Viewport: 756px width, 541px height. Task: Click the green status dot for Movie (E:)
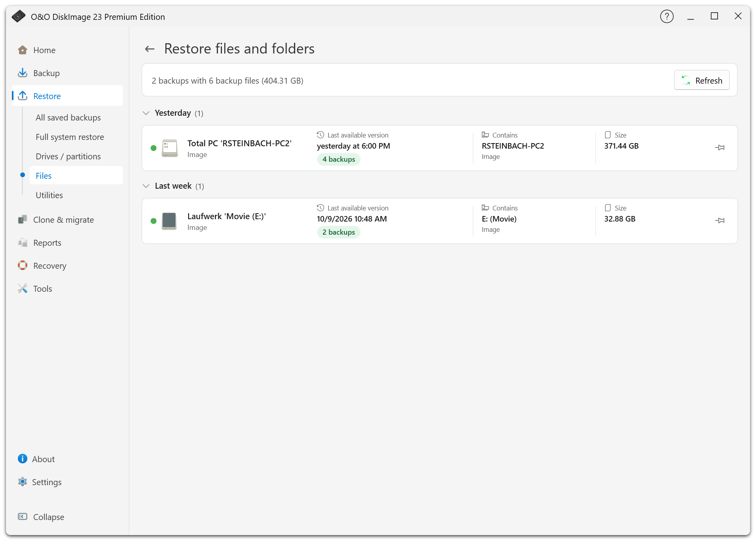click(x=154, y=221)
